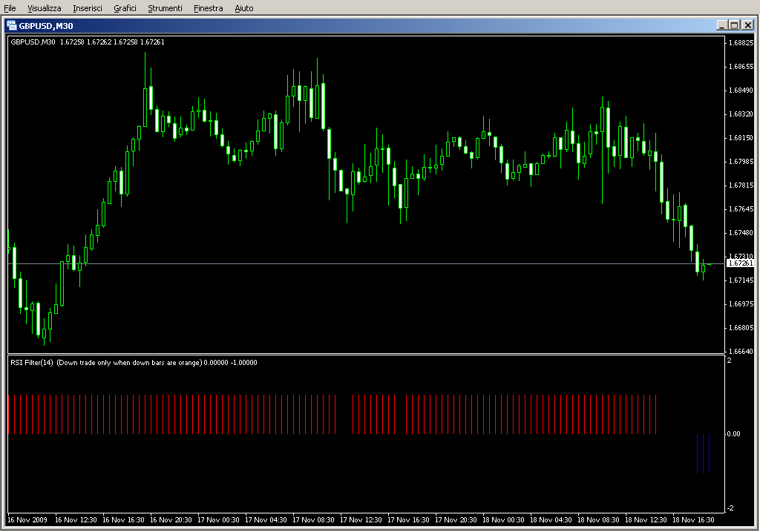The image size is (760, 532).
Task: Open the Inserisci menu
Action: (x=88, y=8)
